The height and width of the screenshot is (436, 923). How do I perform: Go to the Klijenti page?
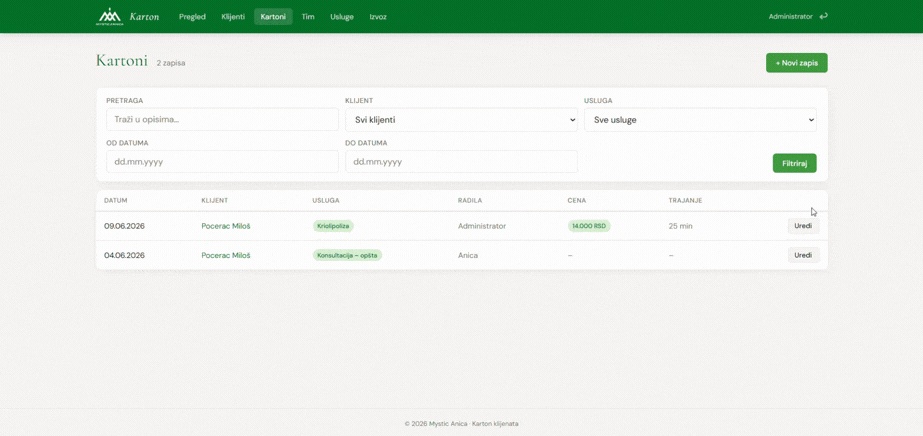233,16
